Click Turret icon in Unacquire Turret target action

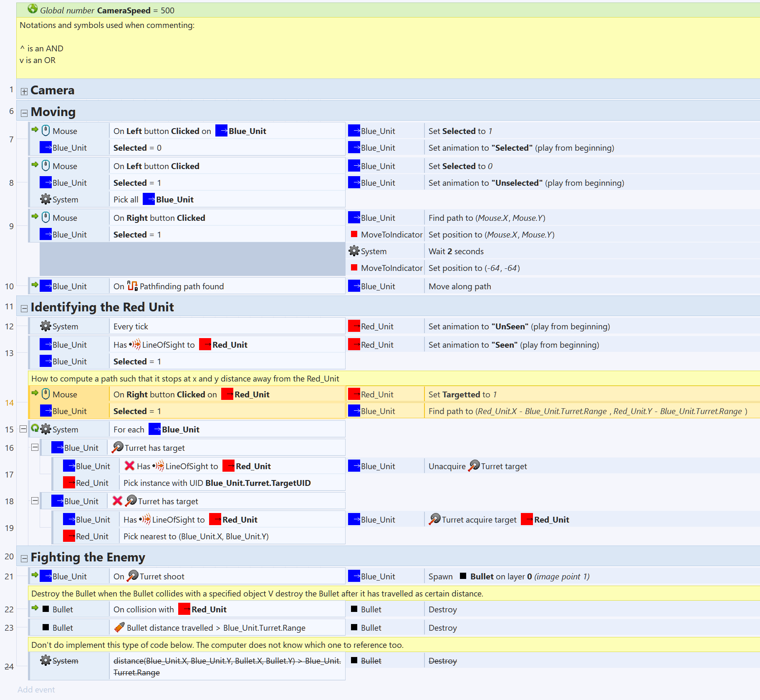(x=474, y=466)
